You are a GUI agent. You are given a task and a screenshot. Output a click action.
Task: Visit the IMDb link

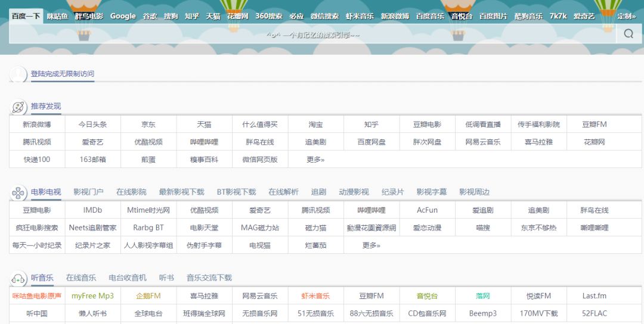[92, 210]
